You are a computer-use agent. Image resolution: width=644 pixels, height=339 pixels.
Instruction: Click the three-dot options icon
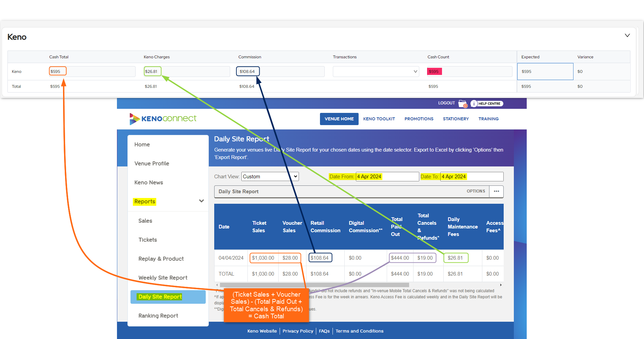point(496,191)
